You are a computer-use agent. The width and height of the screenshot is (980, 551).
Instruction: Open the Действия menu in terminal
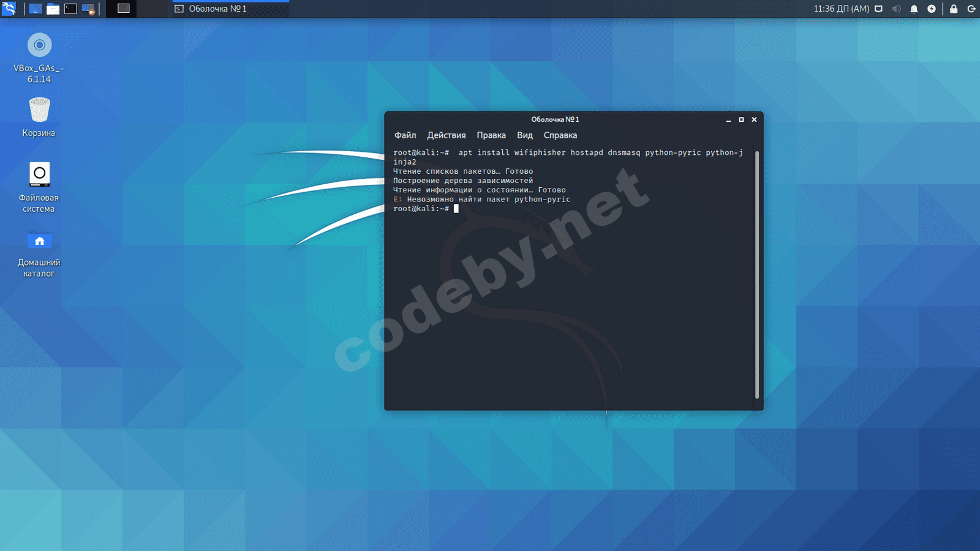click(x=447, y=135)
